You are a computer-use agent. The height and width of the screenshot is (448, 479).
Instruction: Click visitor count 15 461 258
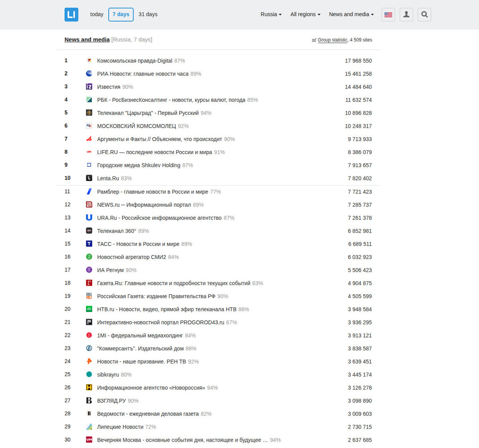(x=358, y=74)
